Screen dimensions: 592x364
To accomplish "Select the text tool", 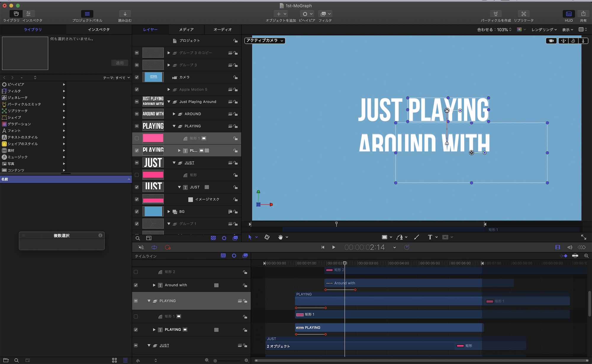I will pos(430,237).
